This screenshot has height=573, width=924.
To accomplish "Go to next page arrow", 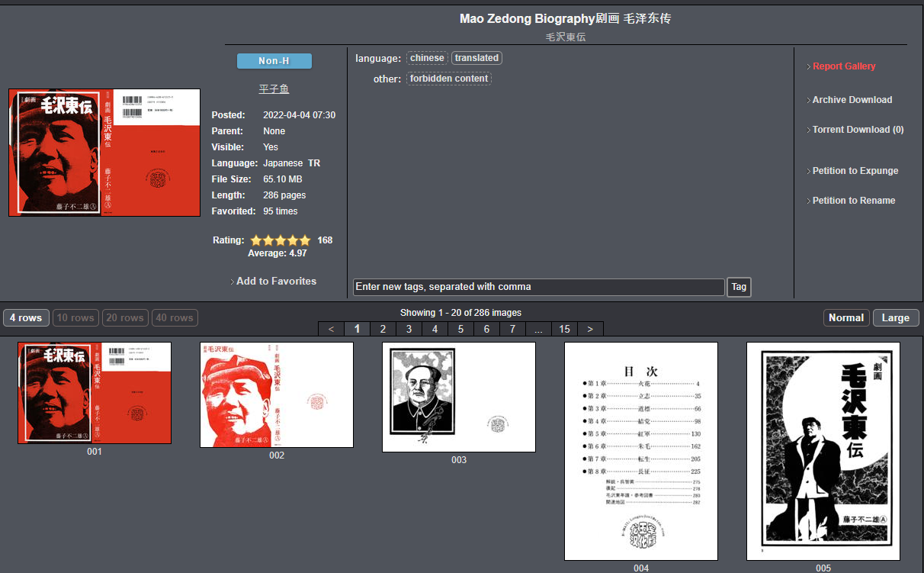I will click(x=590, y=329).
